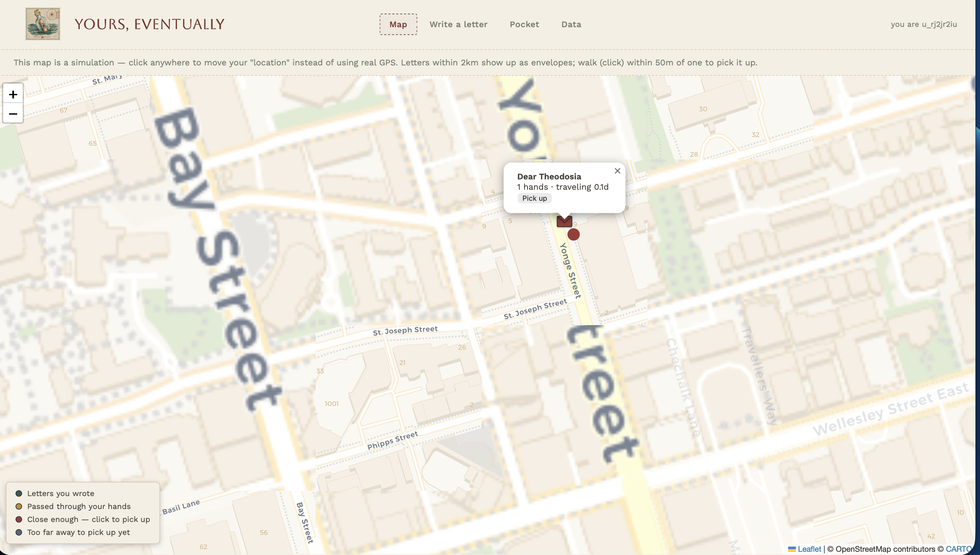Open the Map tab
Image resolution: width=980 pixels, height=555 pixels.
coord(398,24)
